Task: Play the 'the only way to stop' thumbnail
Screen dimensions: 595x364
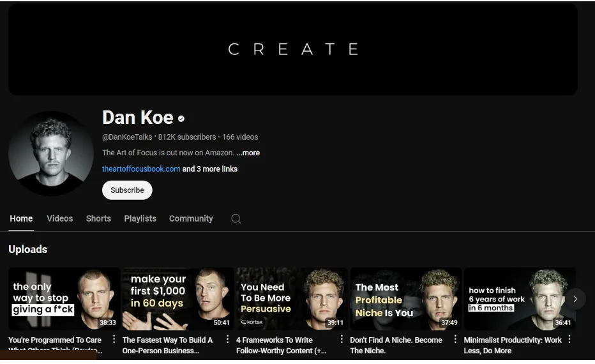Action: pos(64,299)
